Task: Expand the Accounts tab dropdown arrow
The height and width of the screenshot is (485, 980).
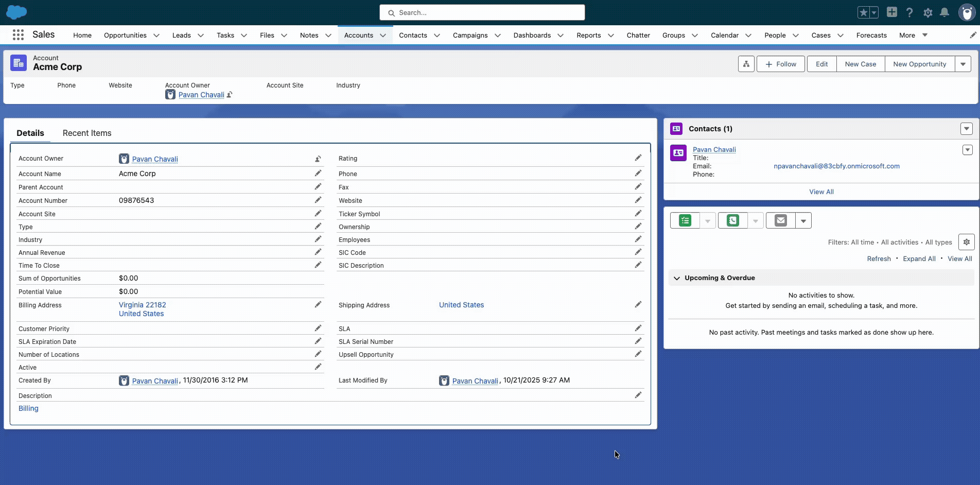Action: click(383, 35)
